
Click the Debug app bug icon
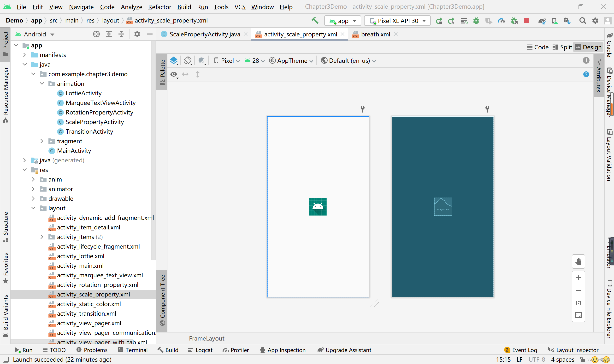coord(476,21)
